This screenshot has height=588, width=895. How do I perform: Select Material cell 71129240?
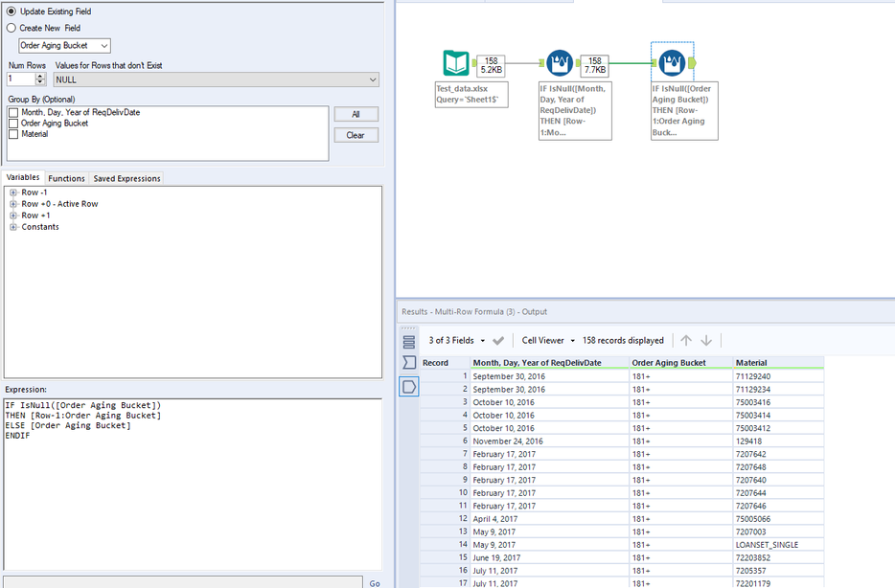click(778, 376)
